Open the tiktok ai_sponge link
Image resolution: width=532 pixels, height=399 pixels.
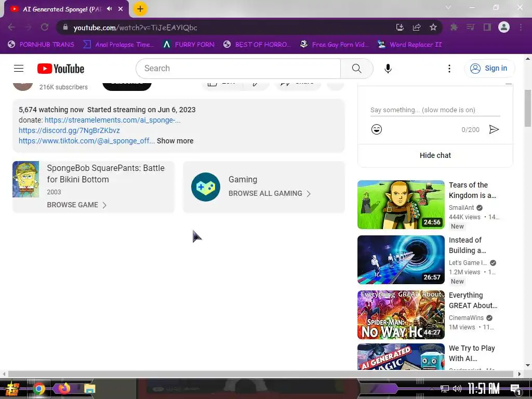87,141
